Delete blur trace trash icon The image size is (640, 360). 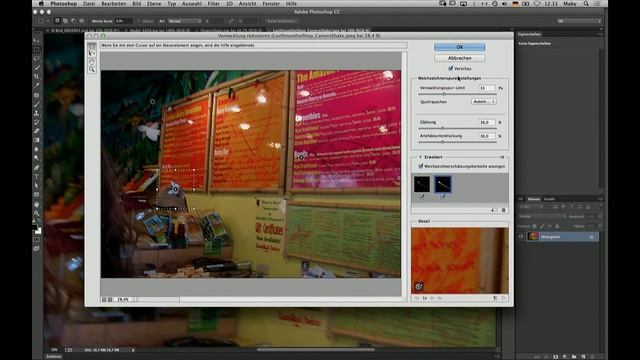click(504, 210)
